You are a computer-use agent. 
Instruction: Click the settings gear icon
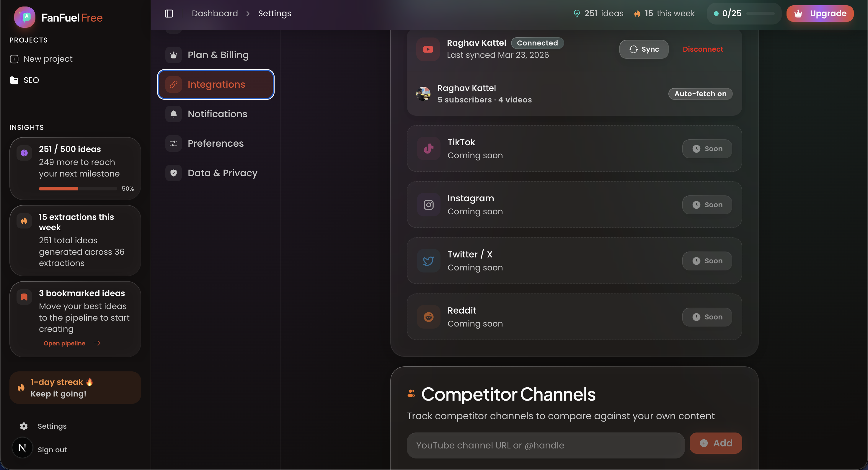coord(24,426)
